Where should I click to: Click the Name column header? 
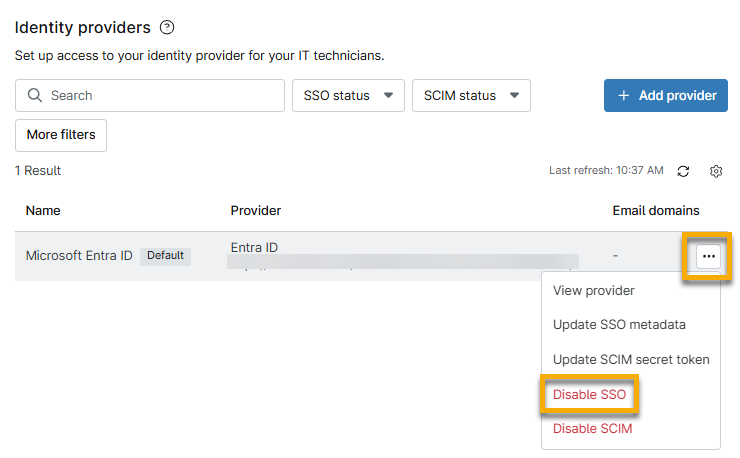click(x=43, y=211)
